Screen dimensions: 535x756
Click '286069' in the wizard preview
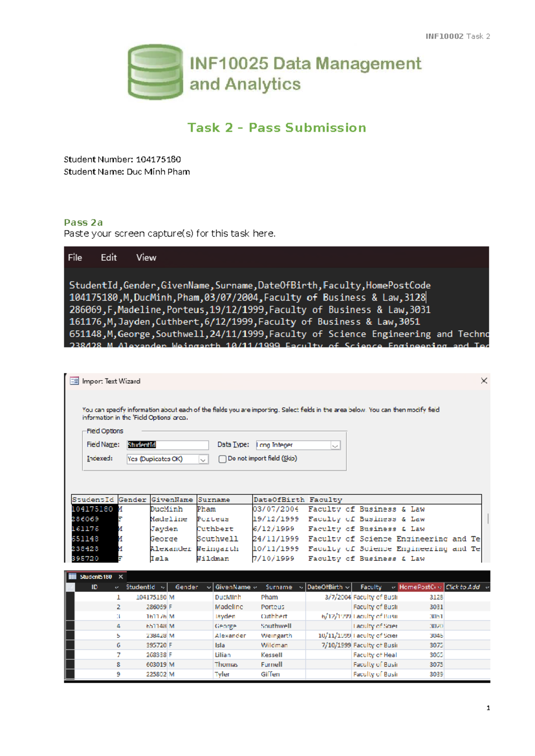[x=85, y=519]
